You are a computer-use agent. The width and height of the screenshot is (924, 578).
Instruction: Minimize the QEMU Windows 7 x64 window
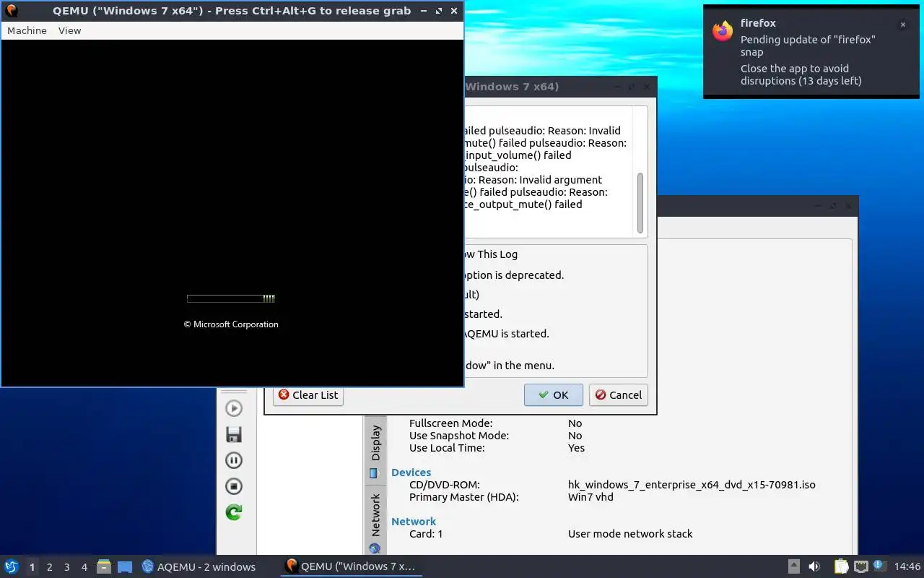click(423, 11)
